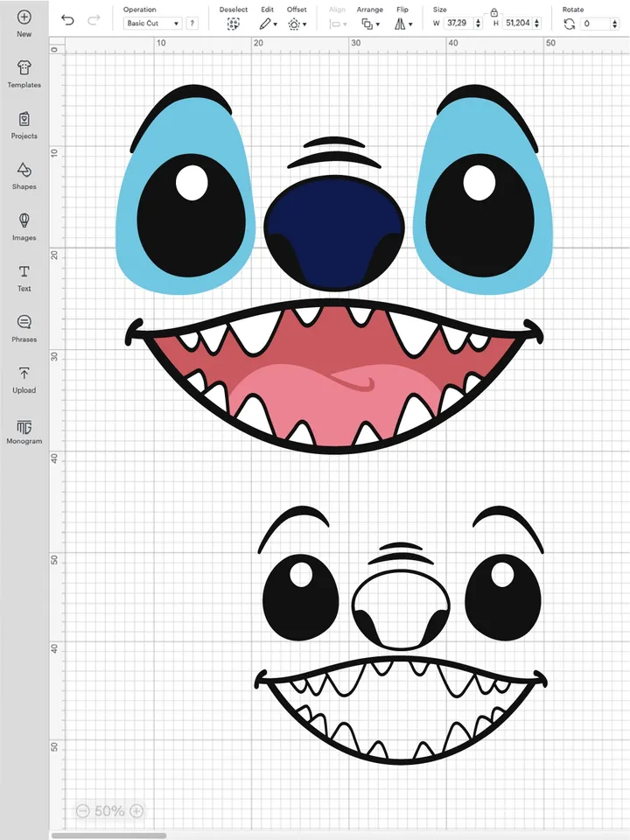Open the Arrange dropdown menu

pos(369,24)
